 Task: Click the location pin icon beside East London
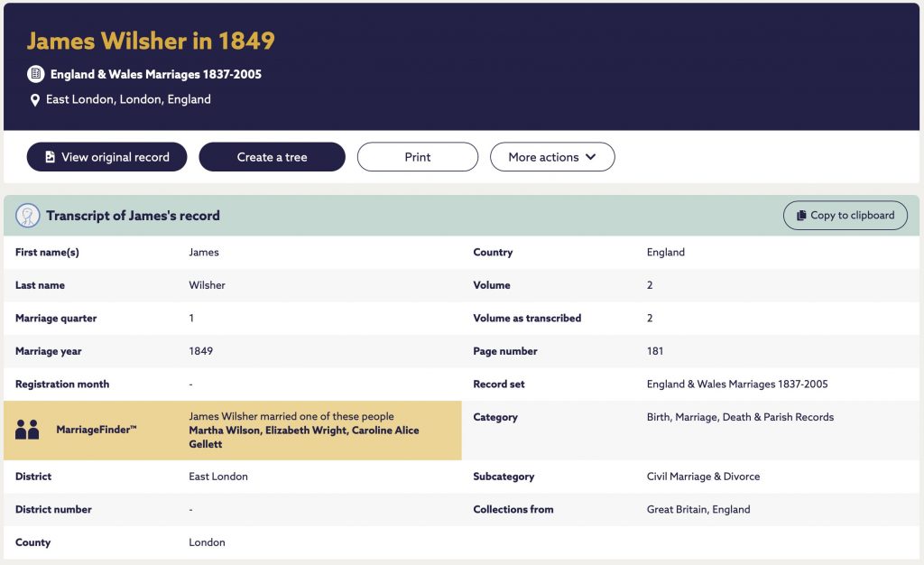tap(35, 100)
